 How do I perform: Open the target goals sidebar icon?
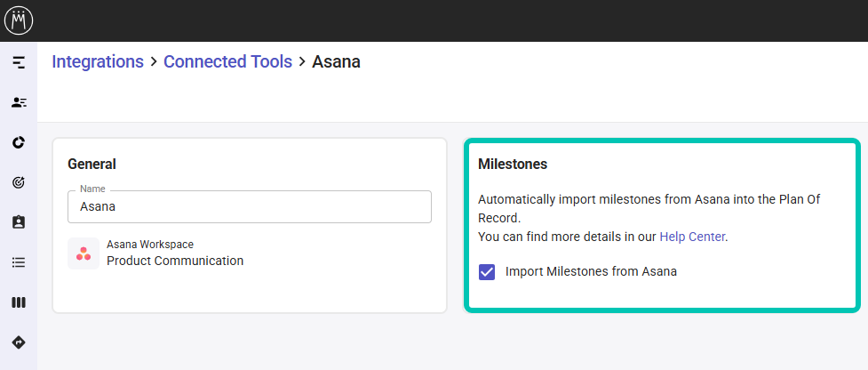(x=19, y=182)
